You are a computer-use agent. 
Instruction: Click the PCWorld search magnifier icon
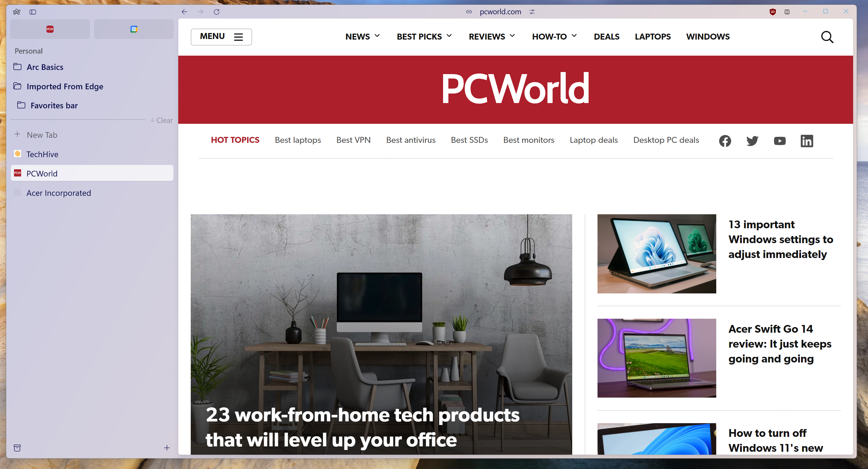tap(827, 37)
